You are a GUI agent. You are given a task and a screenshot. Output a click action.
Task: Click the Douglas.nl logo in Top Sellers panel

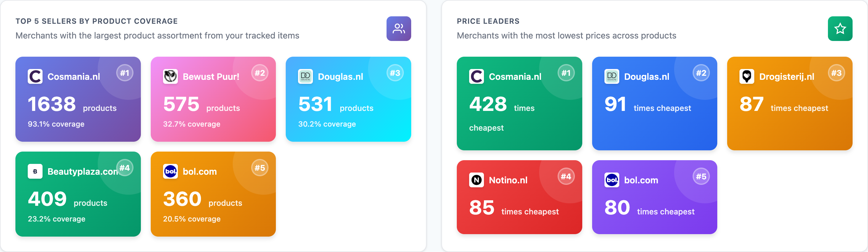tap(305, 76)
